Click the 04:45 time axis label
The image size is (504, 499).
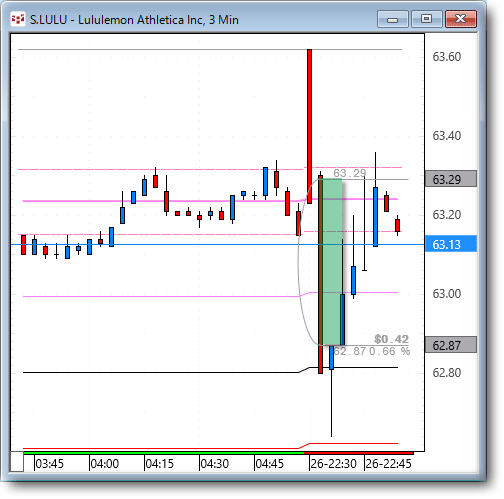click(x=269, y=464)
